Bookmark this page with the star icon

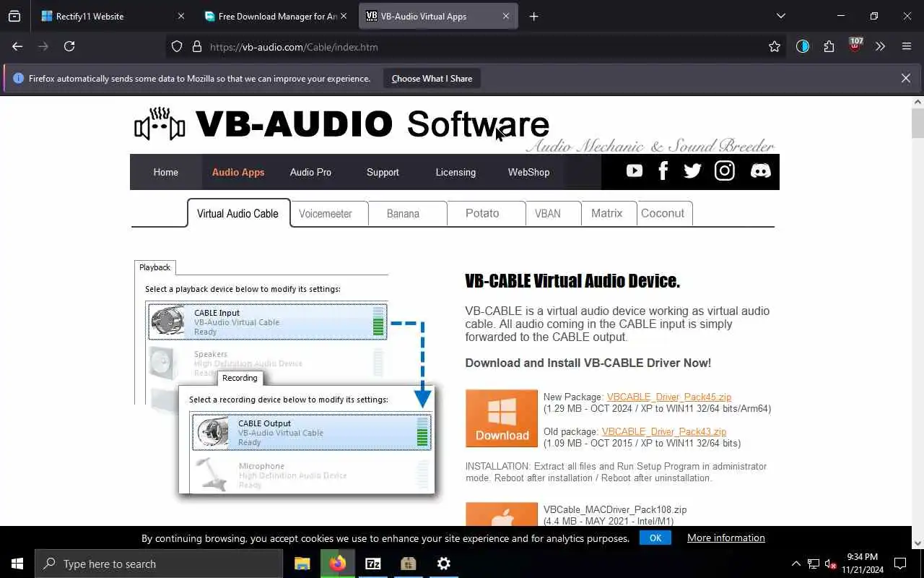click(775, 46)
